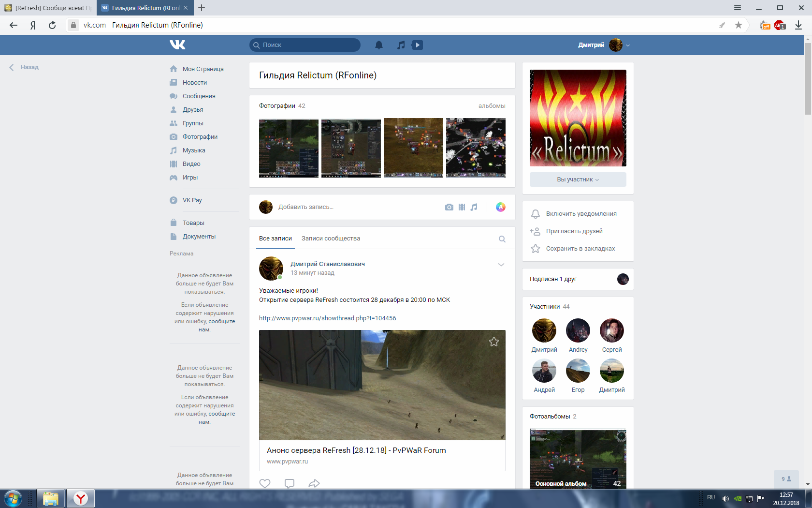Image resolution: width=812 pixels, height=508 pixels.
Task: Open альбомы link in photos block
Action: click(492, 106)
